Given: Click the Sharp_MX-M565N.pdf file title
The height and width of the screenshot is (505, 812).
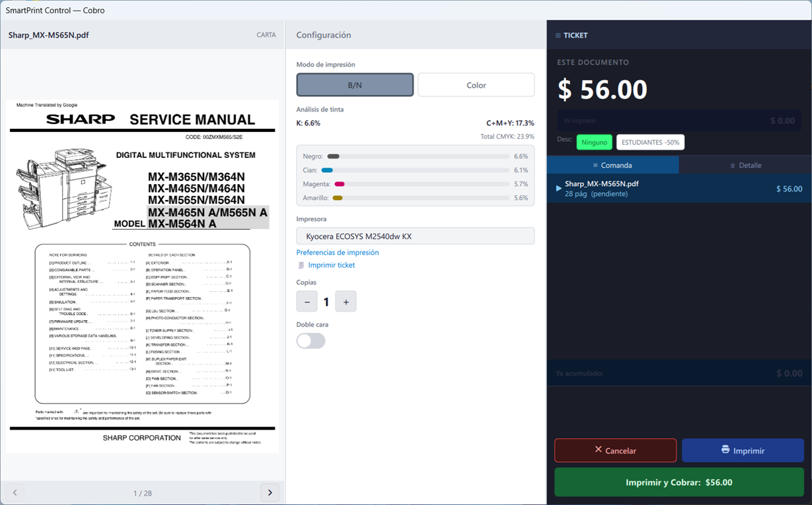Looking at the screenshot, I should pos(49,35).
